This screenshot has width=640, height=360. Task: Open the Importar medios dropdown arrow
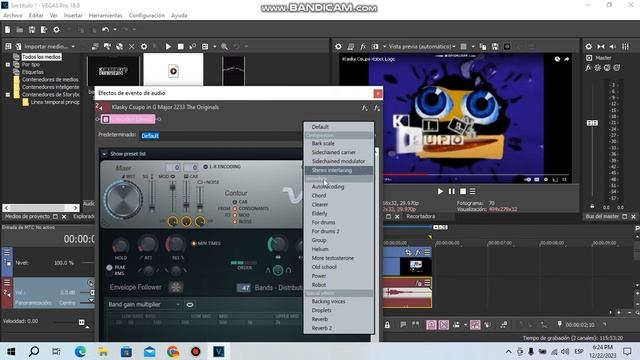73,47
